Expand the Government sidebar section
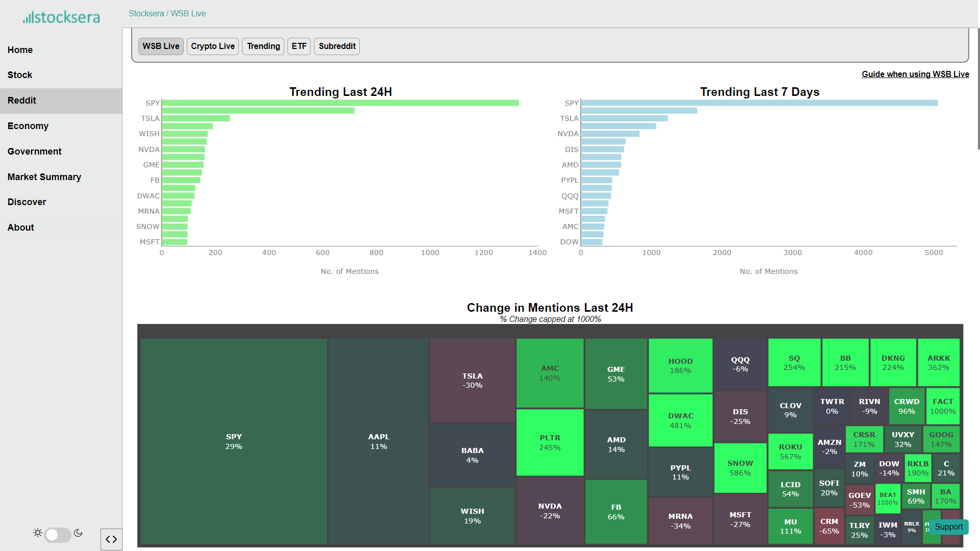 pyautogui.click(x=35, y=152)
